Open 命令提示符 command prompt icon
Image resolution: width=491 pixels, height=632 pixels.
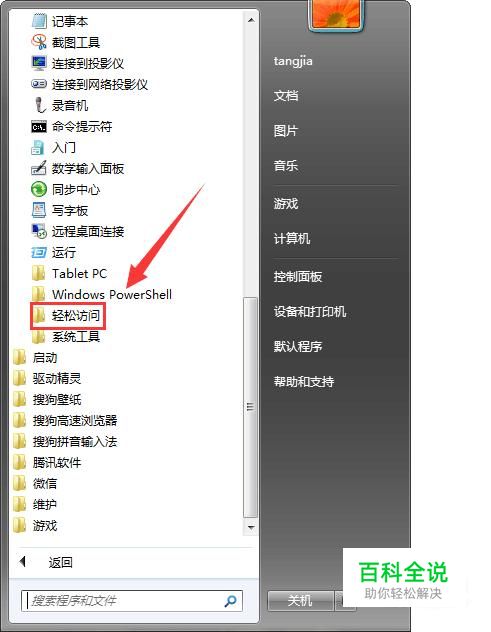click(x=39, y=127)
